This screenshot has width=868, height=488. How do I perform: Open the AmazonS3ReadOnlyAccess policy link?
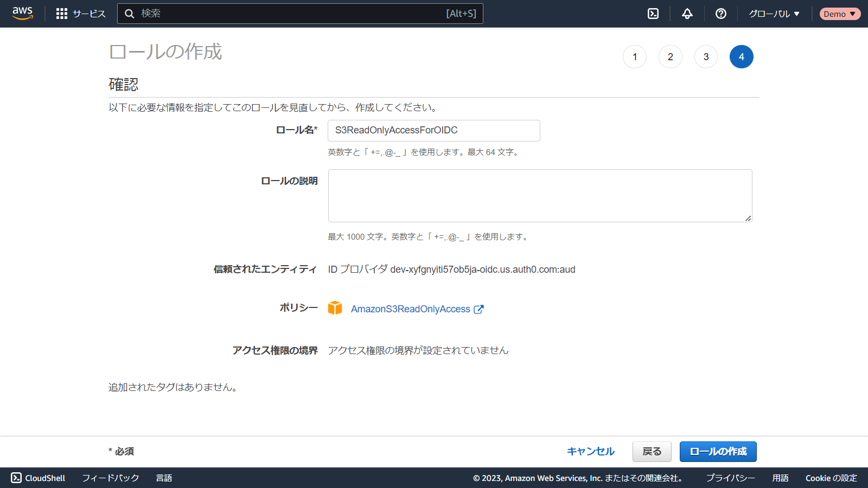(x=410, y=309)
